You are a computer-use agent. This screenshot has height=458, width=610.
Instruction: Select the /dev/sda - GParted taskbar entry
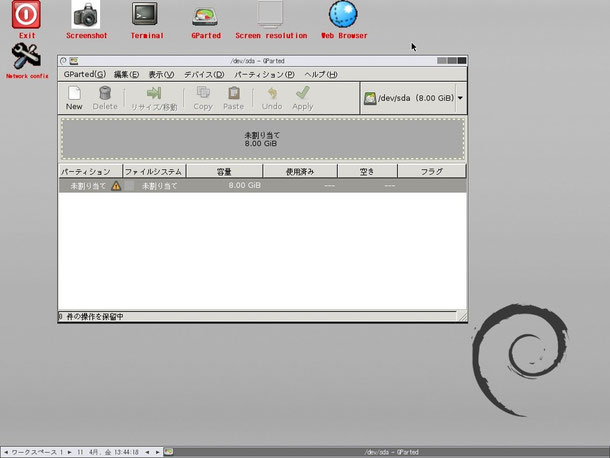(391, 452)
